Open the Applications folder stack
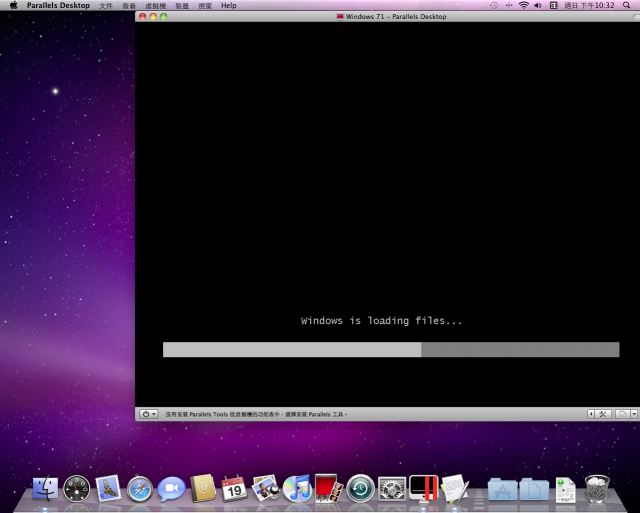This screenshot has width=640, height=513. [502, 489]
